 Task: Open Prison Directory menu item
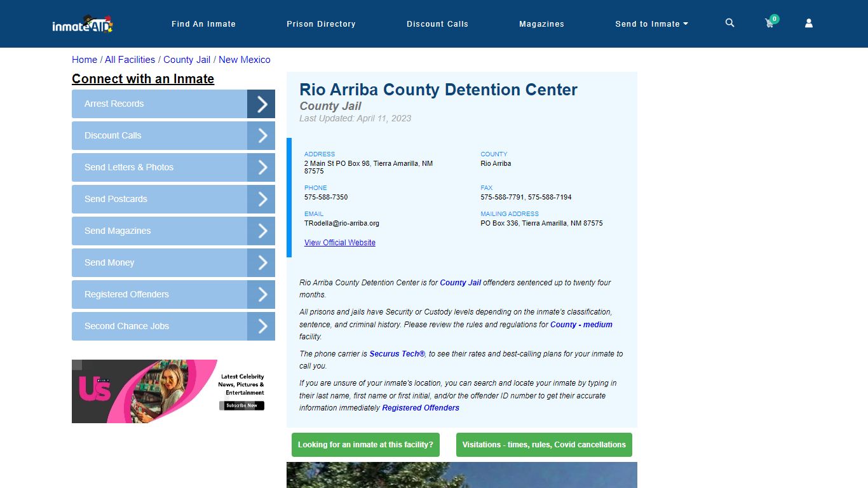[x=321, y=24]
